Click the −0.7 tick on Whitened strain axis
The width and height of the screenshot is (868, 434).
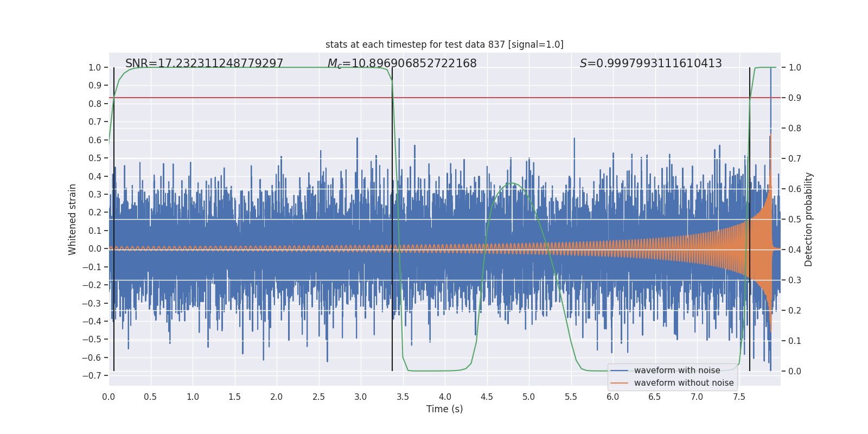coord(92,375)
